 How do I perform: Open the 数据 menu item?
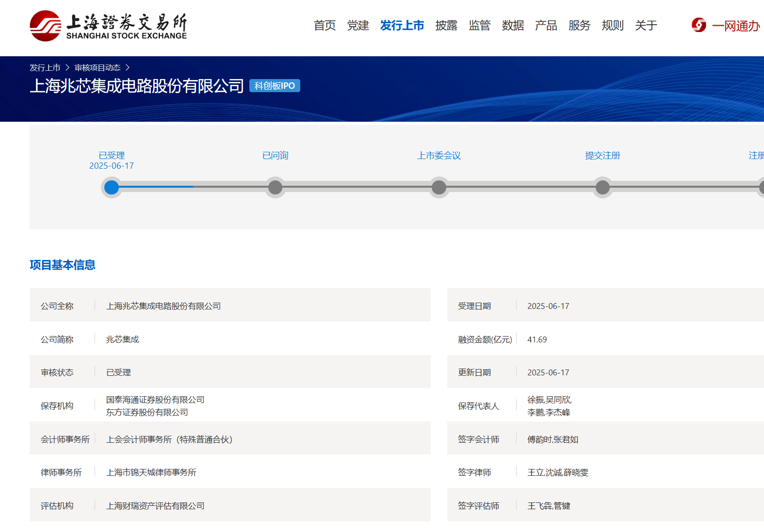(x=513, y=26)
